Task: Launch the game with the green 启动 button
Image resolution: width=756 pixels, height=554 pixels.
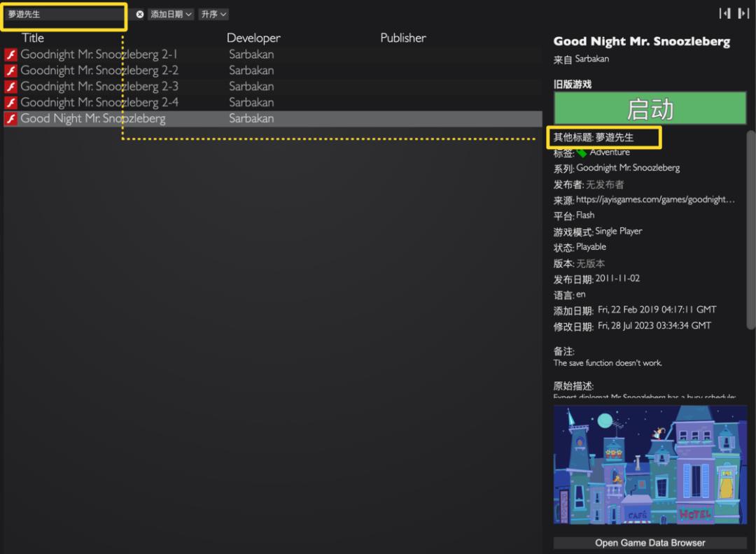Action: click(650, 108)
